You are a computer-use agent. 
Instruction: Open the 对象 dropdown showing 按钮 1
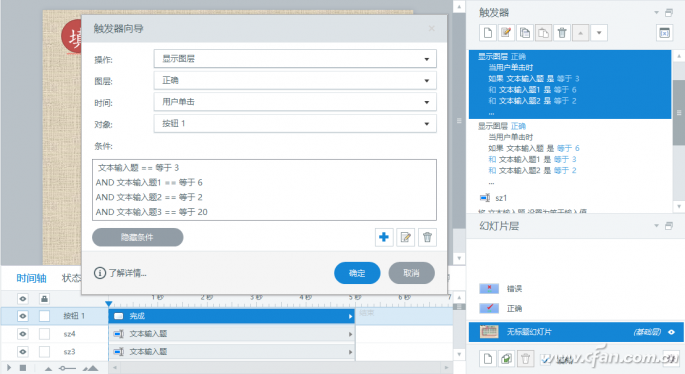tap(295, 124)
